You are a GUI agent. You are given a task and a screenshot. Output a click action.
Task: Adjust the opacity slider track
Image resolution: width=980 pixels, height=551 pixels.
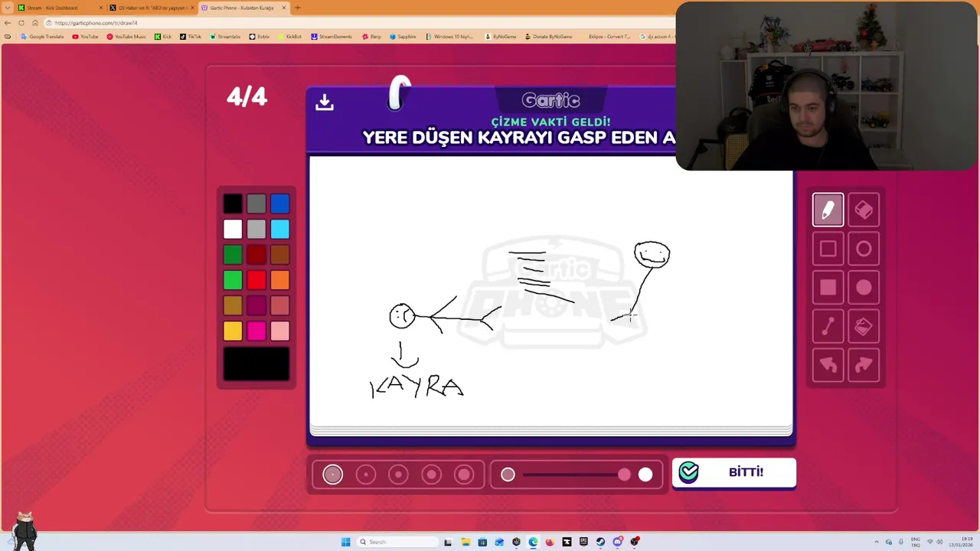(x=577, y=474)
